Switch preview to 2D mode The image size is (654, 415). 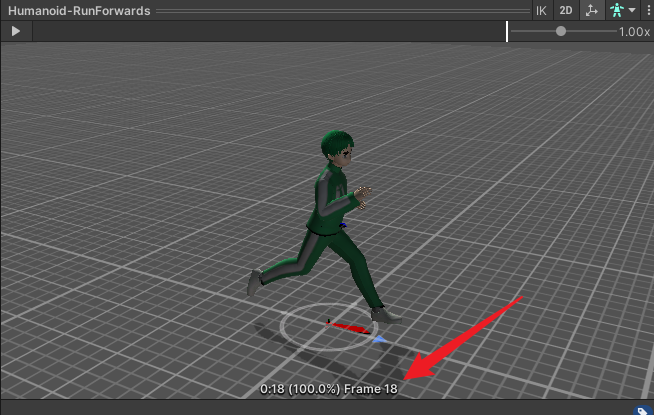tap(566, 10)
